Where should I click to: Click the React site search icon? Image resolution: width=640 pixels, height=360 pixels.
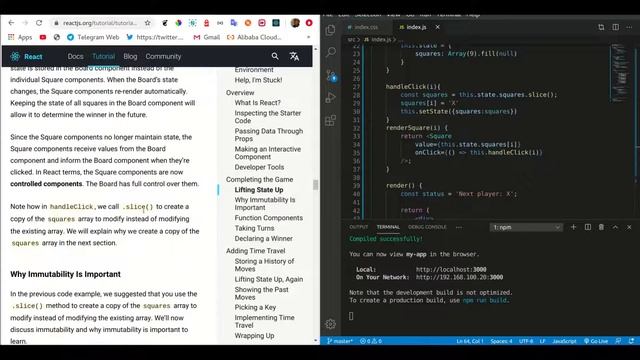click(275, 56)
